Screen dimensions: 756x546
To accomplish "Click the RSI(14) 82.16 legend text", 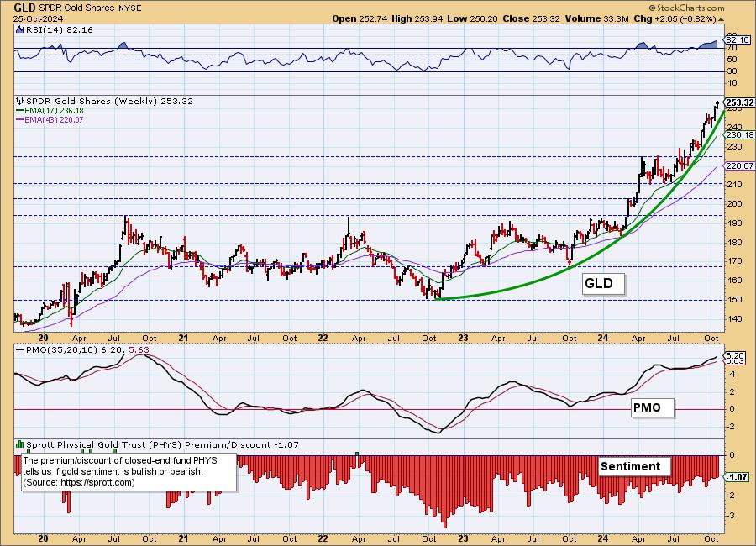I will click(x=59, y=29).
